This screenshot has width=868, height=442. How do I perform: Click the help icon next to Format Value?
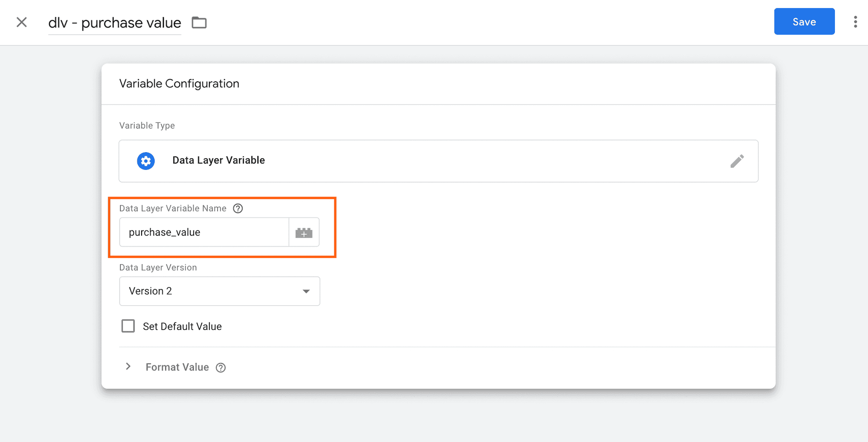tap(221, 367)
